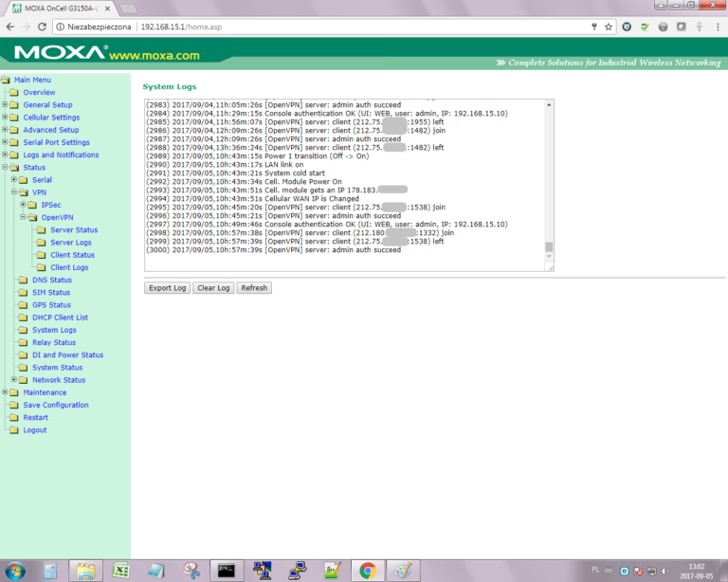Open the Server Logs page
728x582 pixels.
(70, 243)
